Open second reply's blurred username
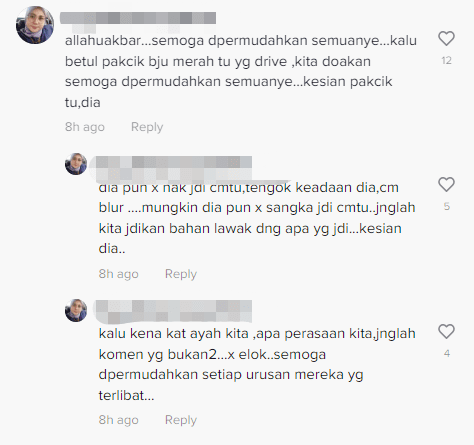 pyautogui.click(x=174, y=311)
